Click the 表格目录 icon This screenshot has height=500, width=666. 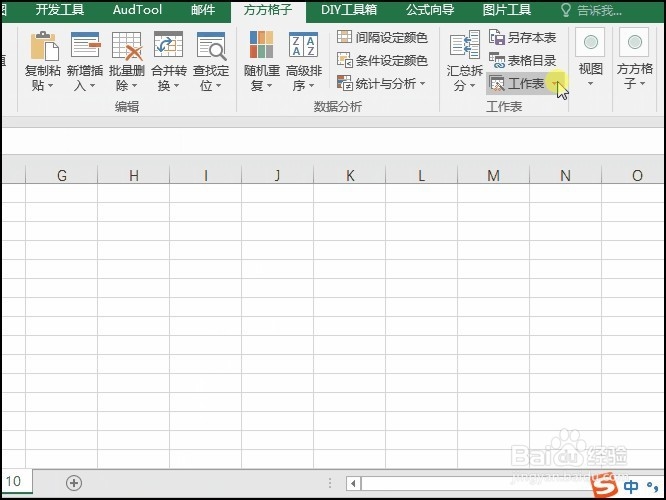coord(497,60)
